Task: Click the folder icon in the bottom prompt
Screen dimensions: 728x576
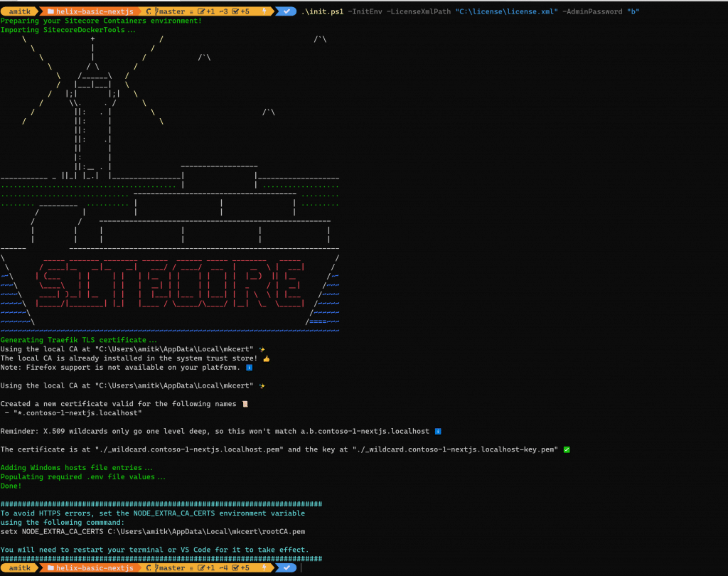Action: pos(50,568)
